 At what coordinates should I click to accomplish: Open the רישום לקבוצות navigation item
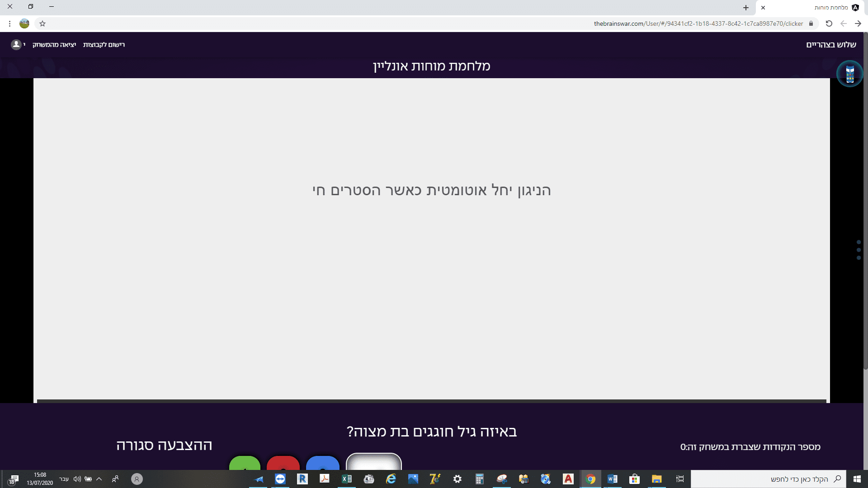pos(104,45)
